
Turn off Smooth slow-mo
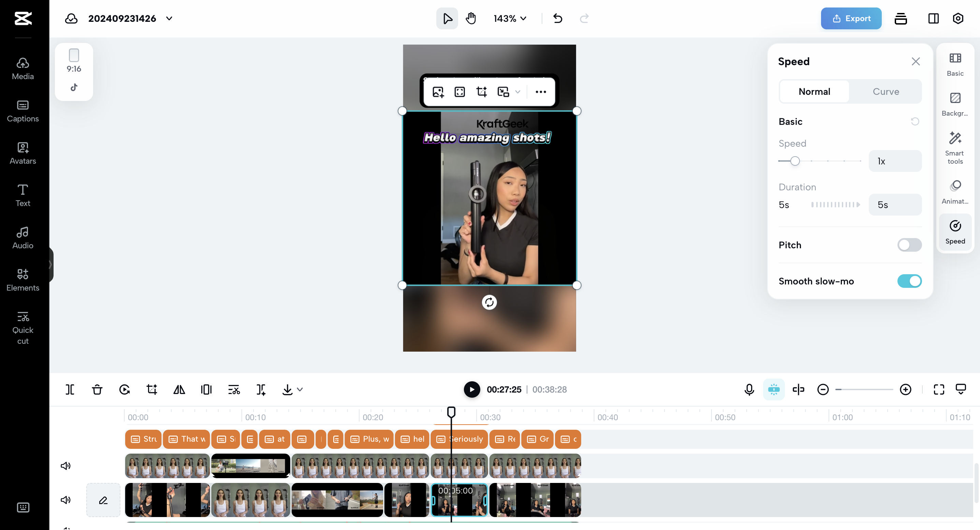pos(909,281)
